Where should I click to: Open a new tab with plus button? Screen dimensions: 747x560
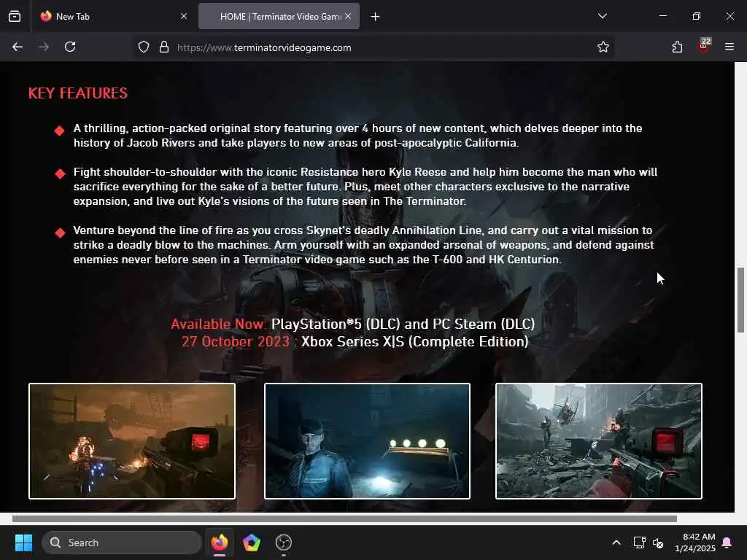[x=376, y=17]
